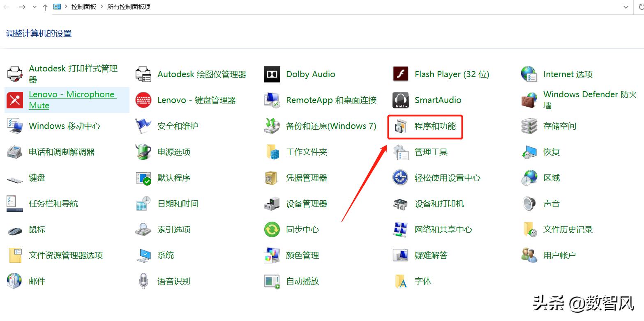
Task: Click the 工作文件夹 folder icon
Action: [x=272, y=152]
